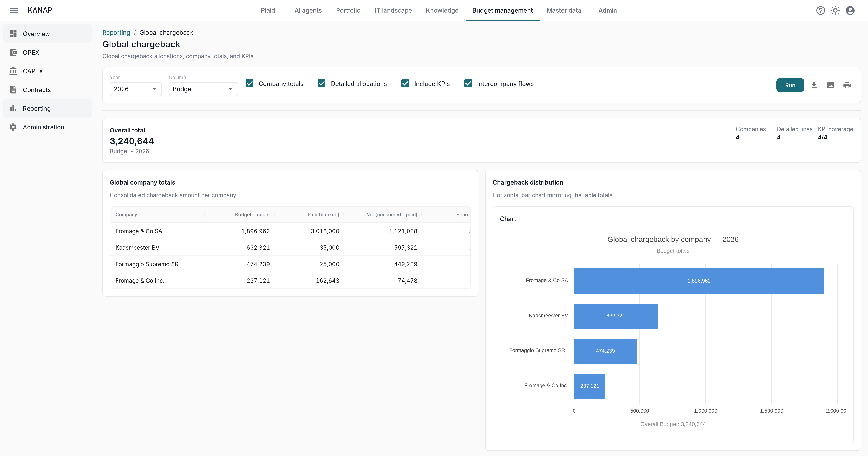Click the Administration gear icon
This screenshot has height=456, width=868.
(x=13, y=127)
